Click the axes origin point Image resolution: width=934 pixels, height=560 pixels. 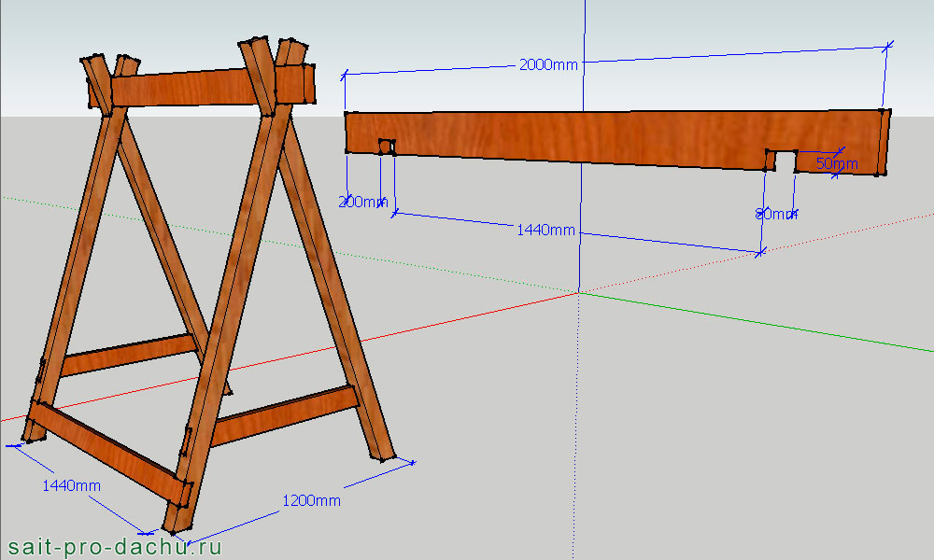click(x=579, y=292)
